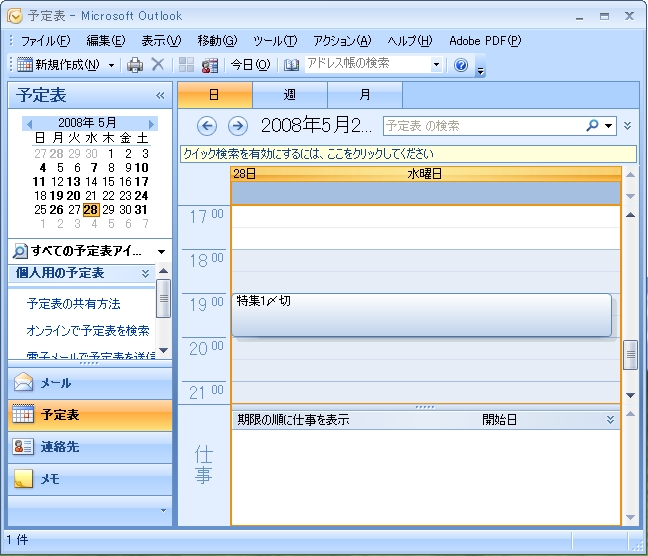This screenshot has height=556, width=648.
Task: Switch to the 週 week view tab
Action: [290, 95]
